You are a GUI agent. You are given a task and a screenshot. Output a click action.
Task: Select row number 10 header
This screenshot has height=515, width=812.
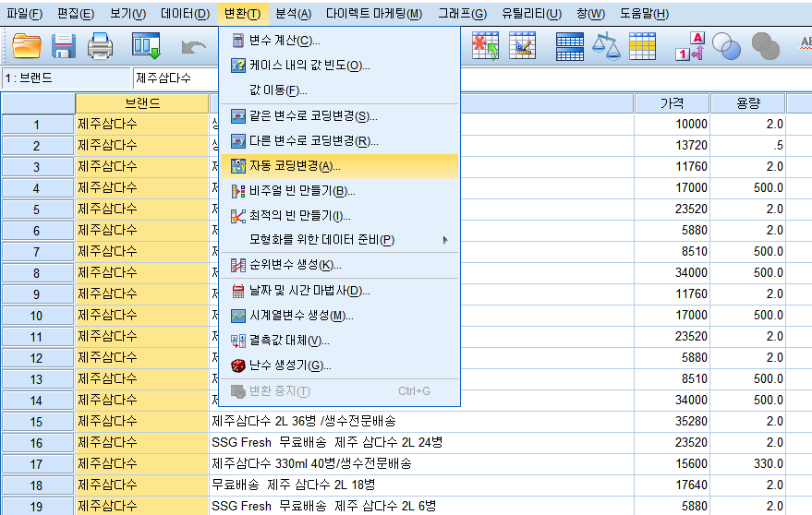pyautogui.click(x=37, y=316)
